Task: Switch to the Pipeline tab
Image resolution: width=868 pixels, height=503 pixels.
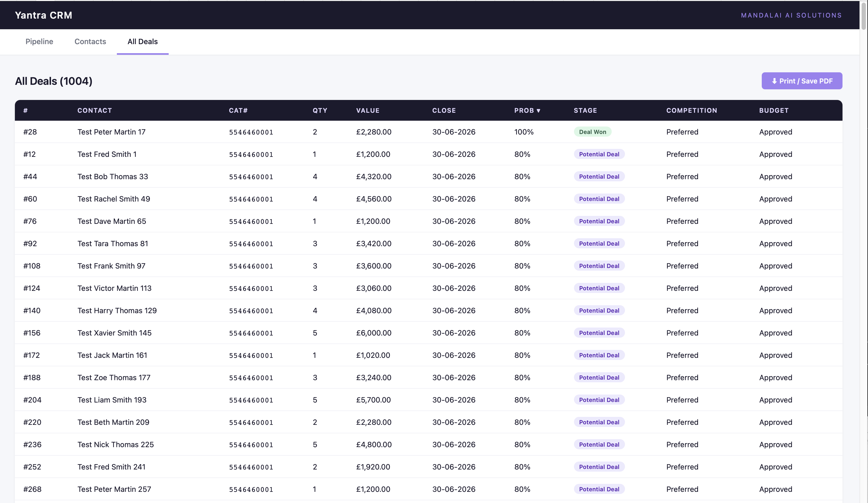Action: pos(39,42)
